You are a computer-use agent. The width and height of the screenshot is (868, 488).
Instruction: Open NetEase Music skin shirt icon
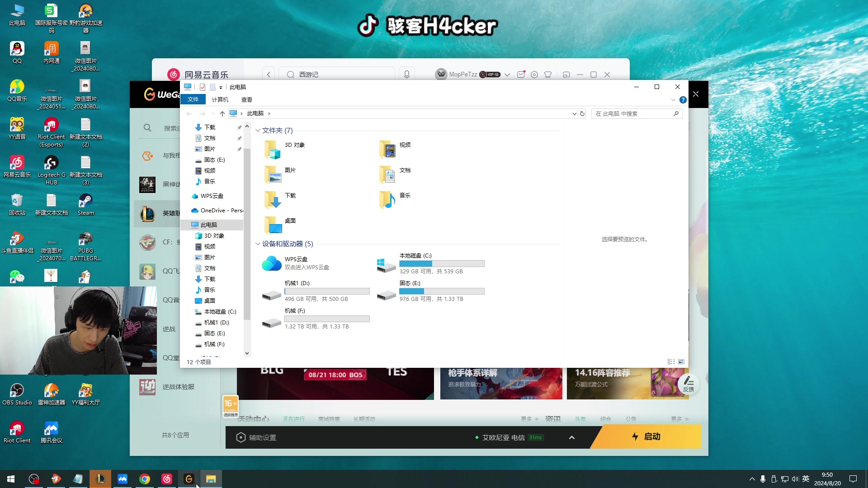click(548, 75)
